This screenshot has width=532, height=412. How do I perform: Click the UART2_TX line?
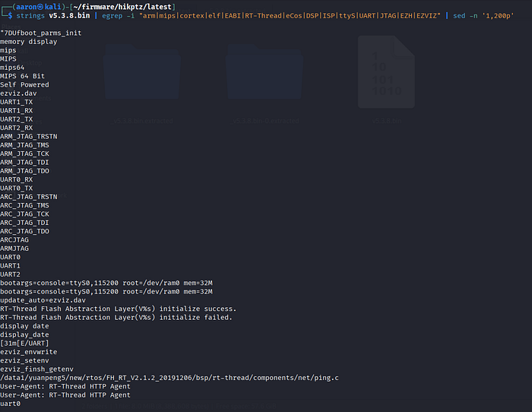(16, 119)
